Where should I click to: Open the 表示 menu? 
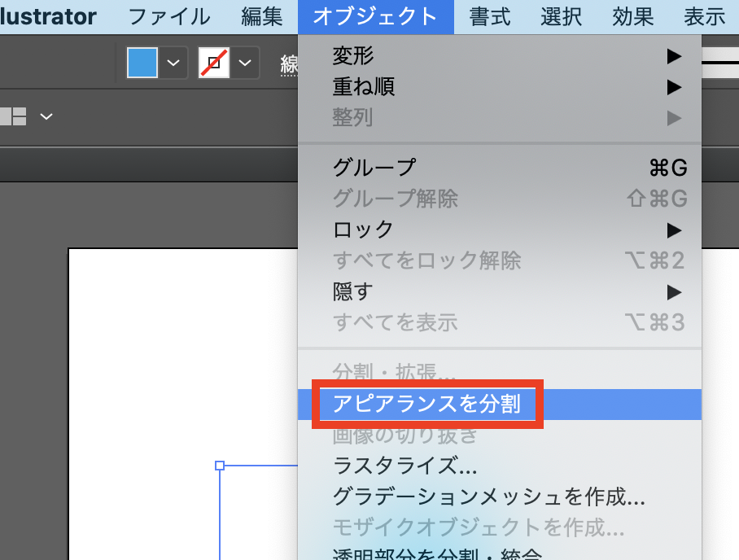pos(705,16)
